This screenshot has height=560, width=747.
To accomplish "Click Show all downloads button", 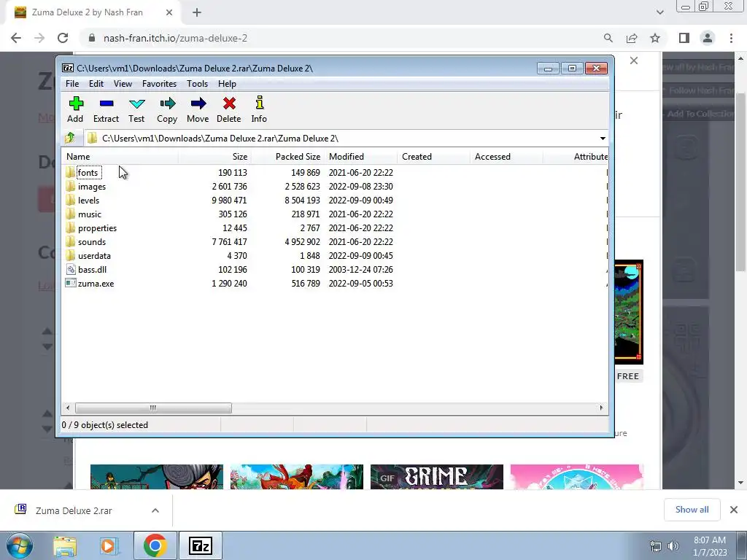I will point(692,510).
